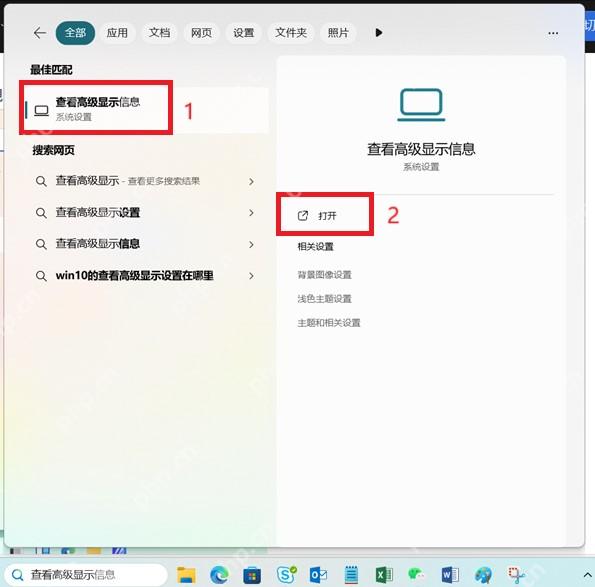
Task: Open related setting 背景图像设置
Action: pos(324,275)
